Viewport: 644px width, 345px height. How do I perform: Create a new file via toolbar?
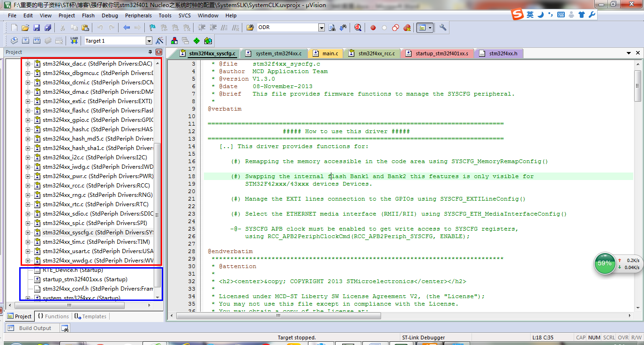14,28
